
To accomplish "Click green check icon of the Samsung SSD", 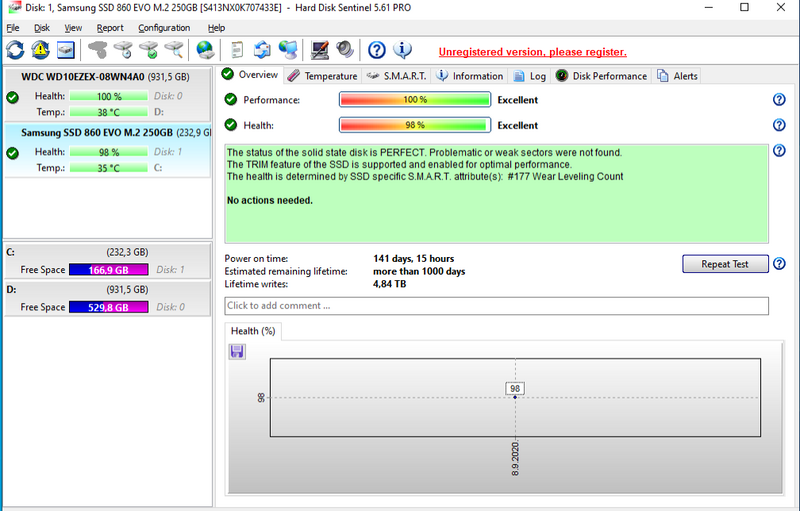I will (13, 153).
